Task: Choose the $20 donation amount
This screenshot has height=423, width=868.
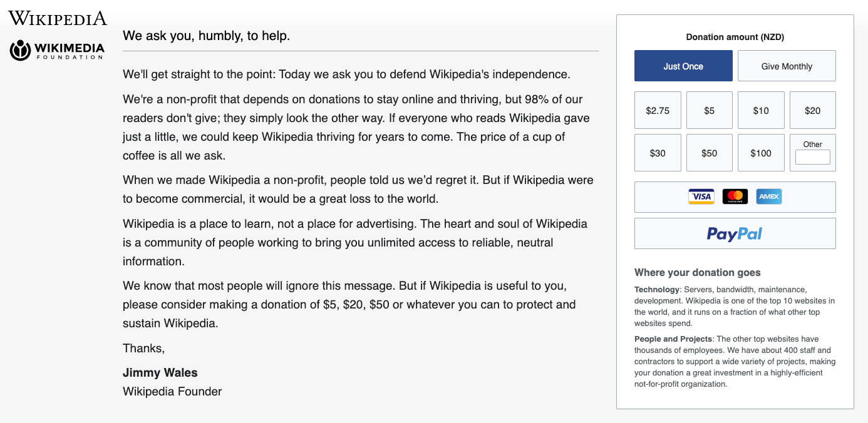Action: coord(812,110)
